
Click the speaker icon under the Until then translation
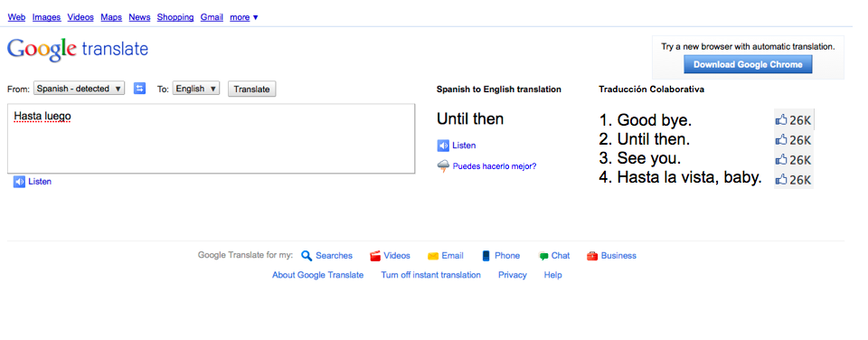click(x=443, y=146)
